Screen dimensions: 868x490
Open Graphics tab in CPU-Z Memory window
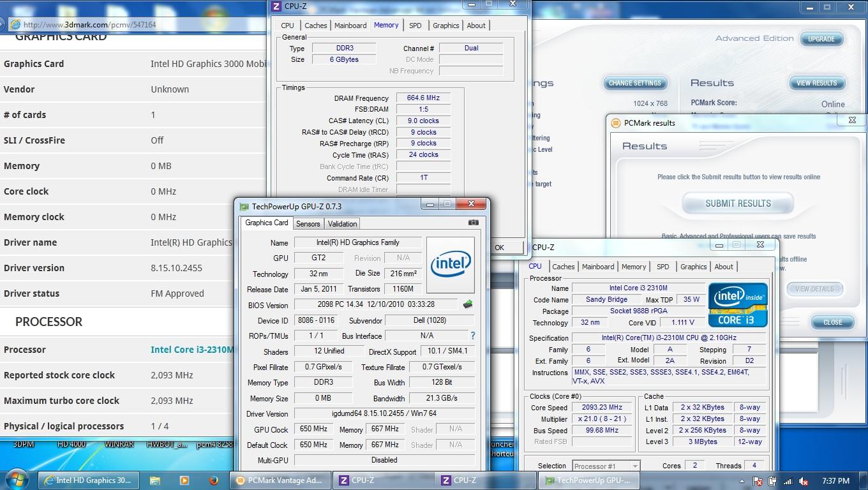(445, 26)
